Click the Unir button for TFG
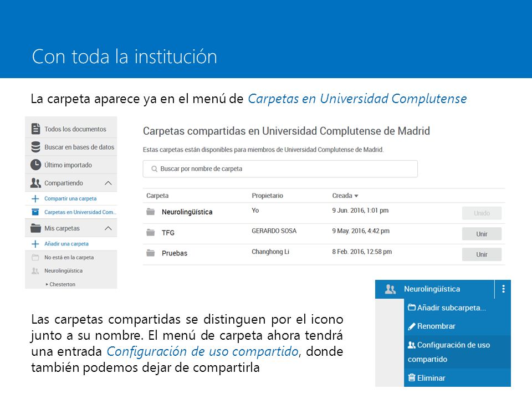 click(482, 234)
